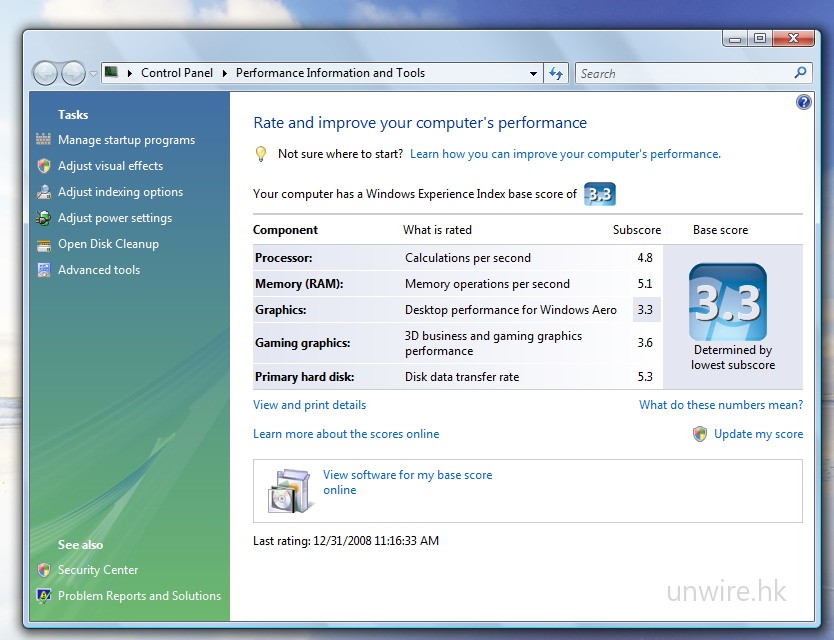
Task: Expand the address bar history dropdown
Action: tap(533, 74)
